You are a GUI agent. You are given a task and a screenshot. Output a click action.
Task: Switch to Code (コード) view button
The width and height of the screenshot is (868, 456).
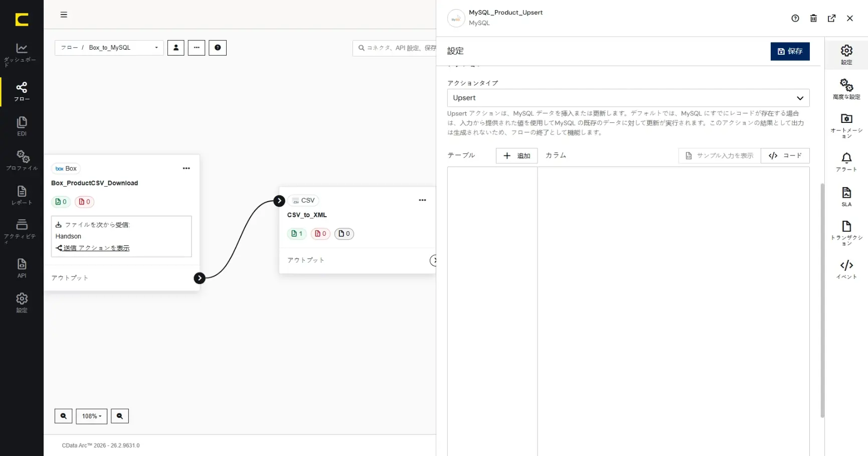pos(785,156)
